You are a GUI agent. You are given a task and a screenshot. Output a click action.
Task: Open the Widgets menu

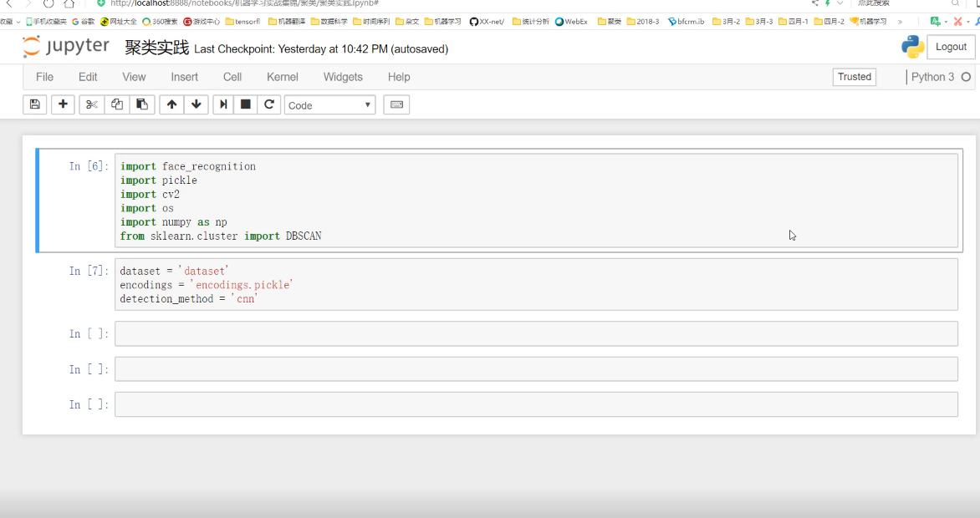(x=343, y=77)
